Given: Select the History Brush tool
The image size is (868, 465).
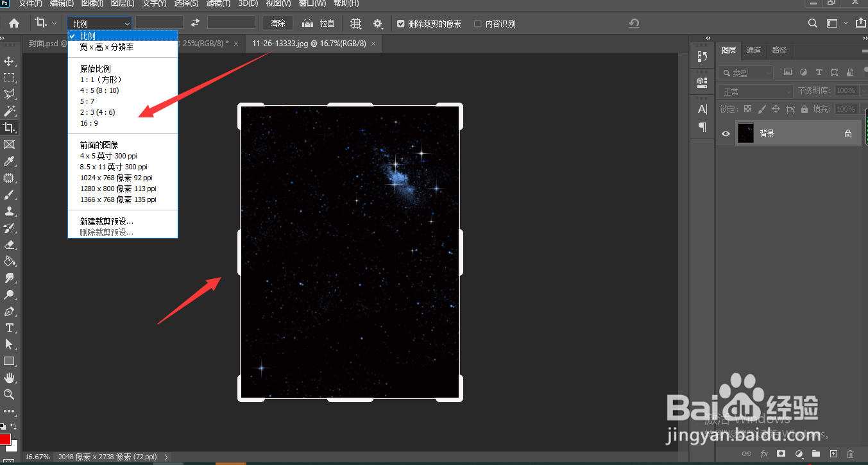Looking at the screenshot, I should (x=9, y=228).
